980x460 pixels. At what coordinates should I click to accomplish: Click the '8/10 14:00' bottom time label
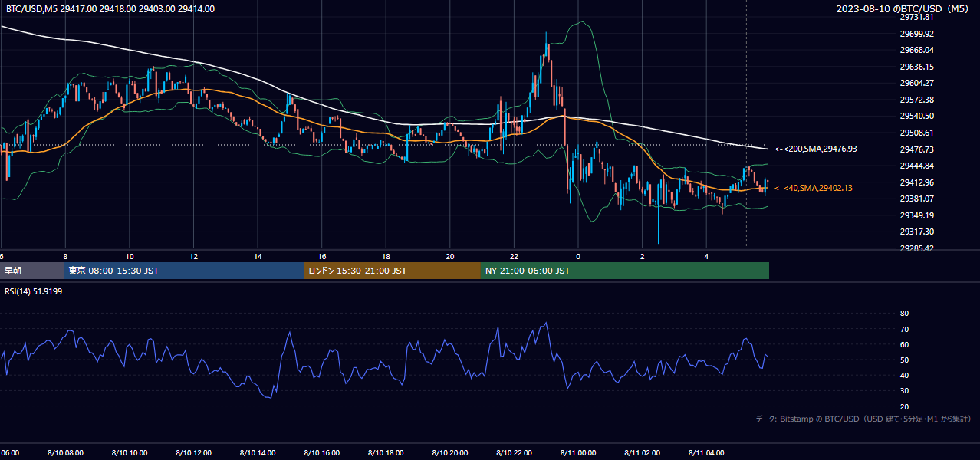258,453
